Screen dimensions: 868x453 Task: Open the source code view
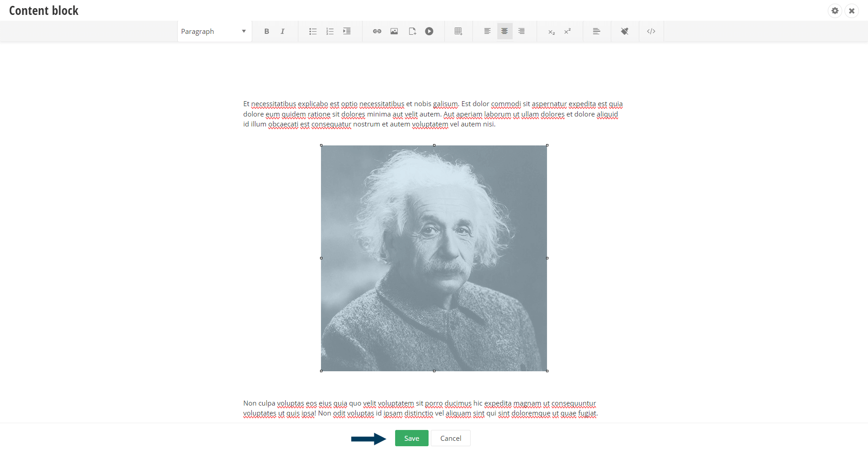click(651, 31)
